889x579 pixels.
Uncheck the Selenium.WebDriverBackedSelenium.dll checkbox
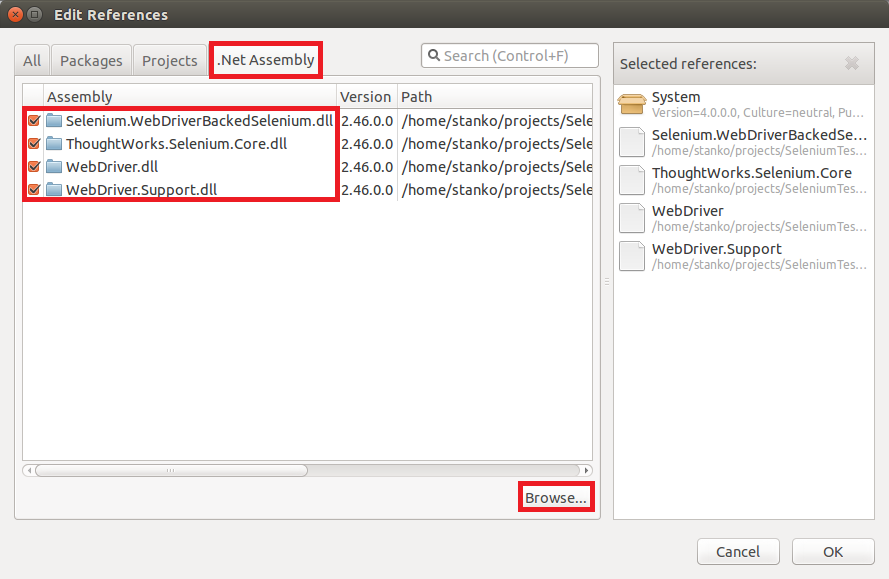point(34,121)
